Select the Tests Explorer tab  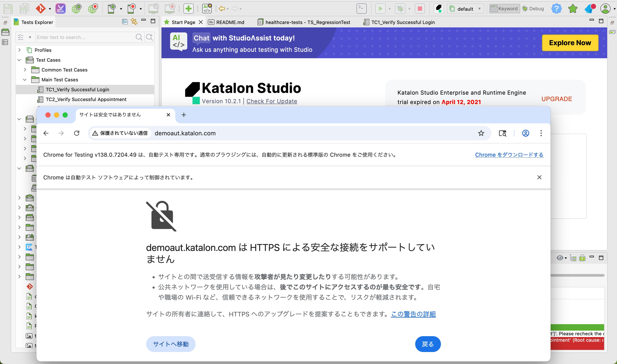click(x=33, y=22)
